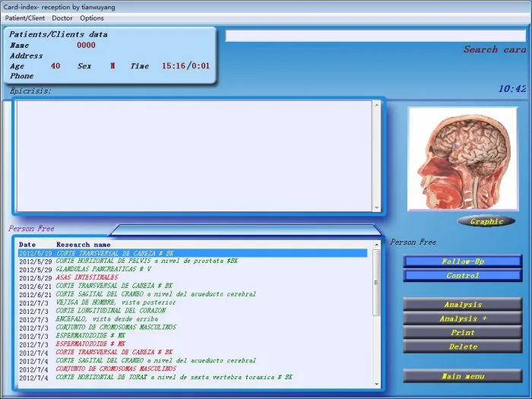Select CORTE HORIZONTAL DE TORAX research row

[x=193, y=377]
